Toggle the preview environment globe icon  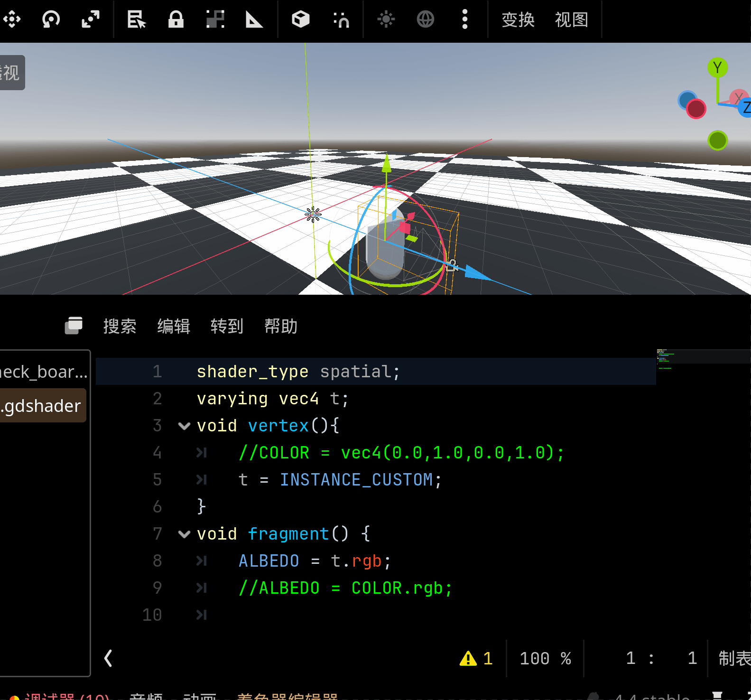point(426,19)
